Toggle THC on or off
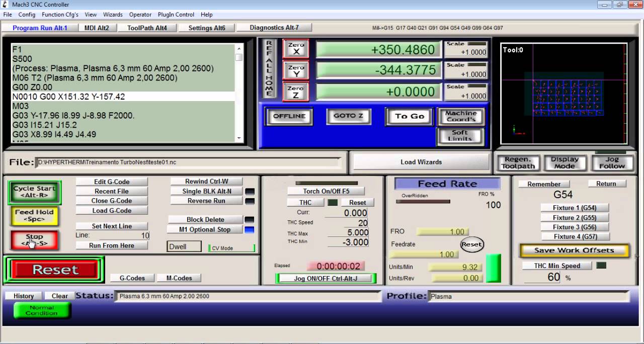Screen dimensions: 644x344 (x=306, y=203)
